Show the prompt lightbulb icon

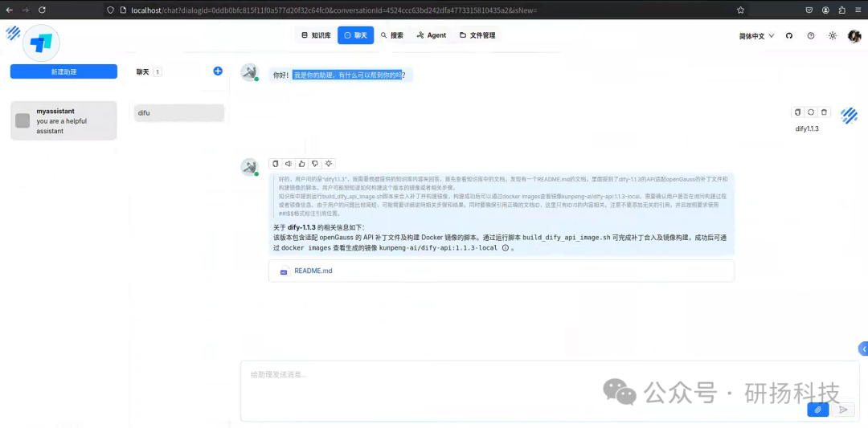pyautogui.click(x=329, y=164)
